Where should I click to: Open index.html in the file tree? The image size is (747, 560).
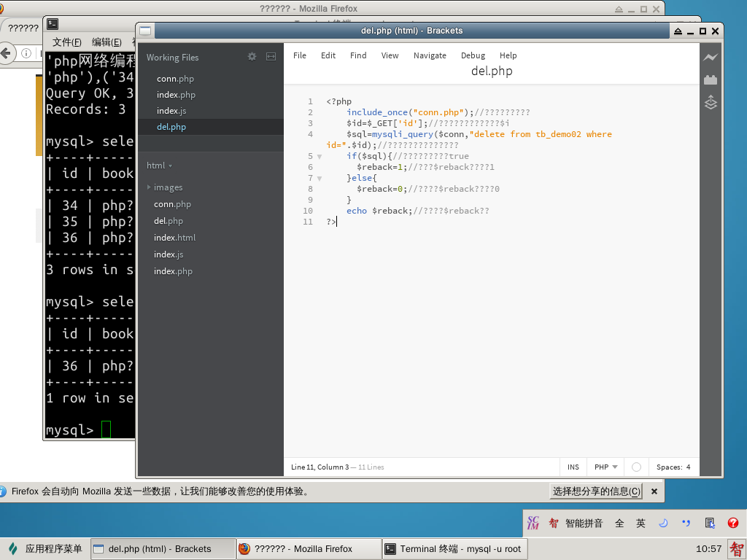click(174, 238)
